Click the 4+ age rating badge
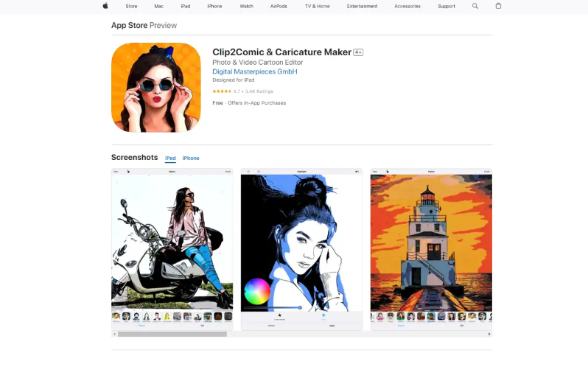Viewport: 588px width, 367px height. pyautogui.click(x=358, y=52)
